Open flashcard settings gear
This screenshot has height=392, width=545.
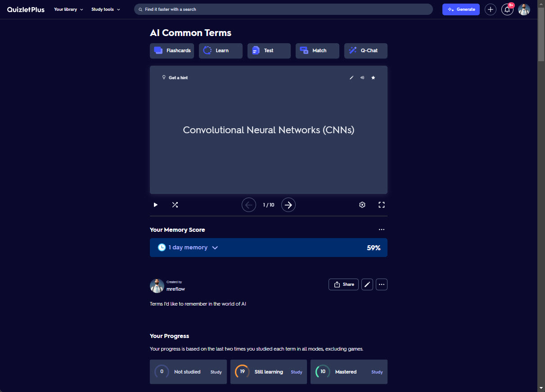[362, 205]
